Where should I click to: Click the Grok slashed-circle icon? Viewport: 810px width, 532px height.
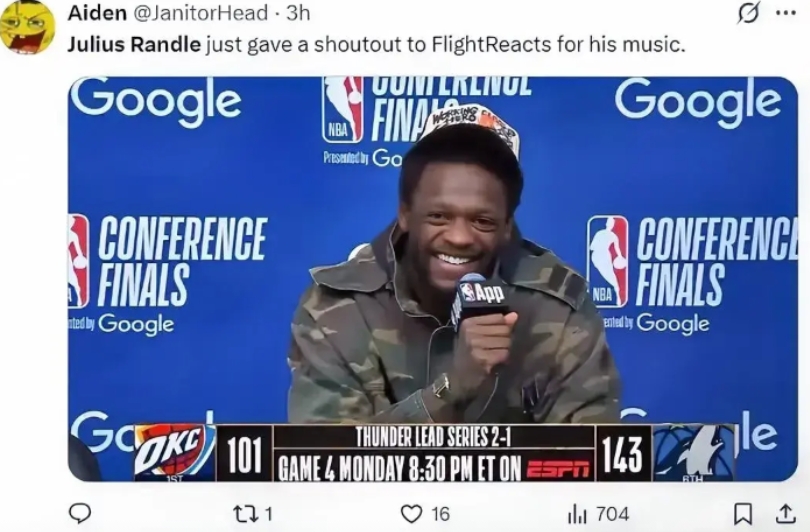[749, 15]
